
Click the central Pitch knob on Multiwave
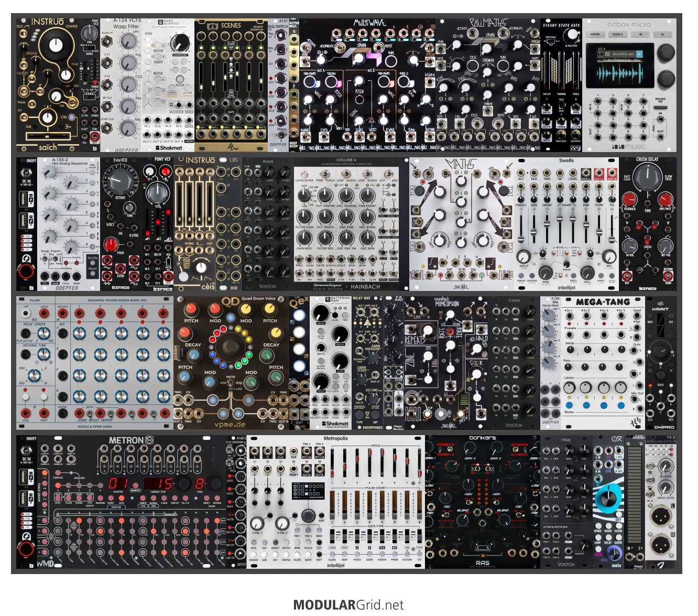359,81
